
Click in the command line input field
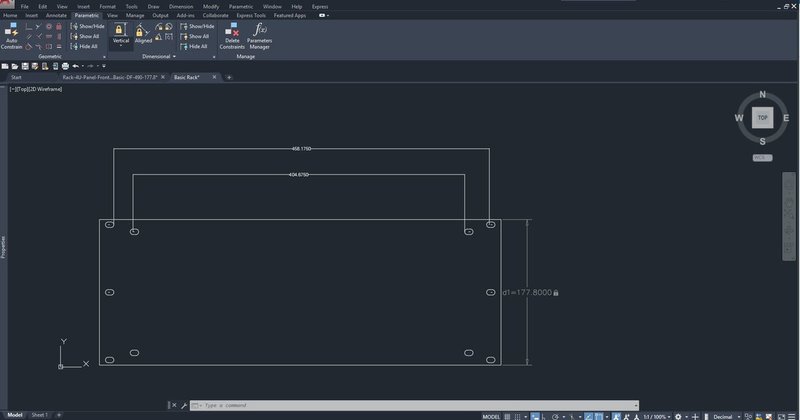click(416, 405)
